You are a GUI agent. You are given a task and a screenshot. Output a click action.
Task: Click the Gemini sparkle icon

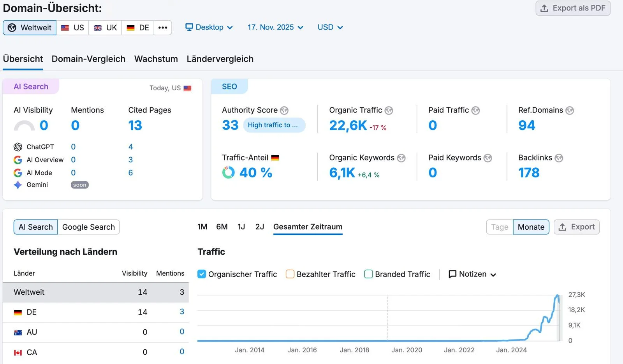click(x=18, y=185)
